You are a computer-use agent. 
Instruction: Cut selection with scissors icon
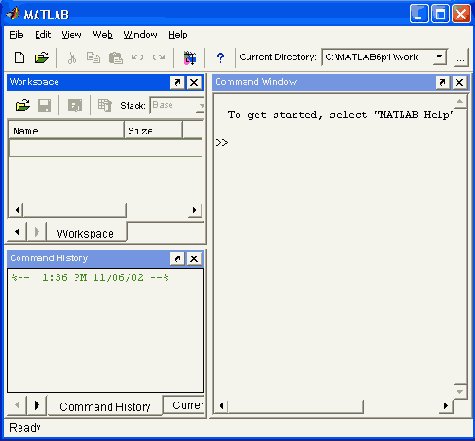pyautogui.click(x=71, y=58)
